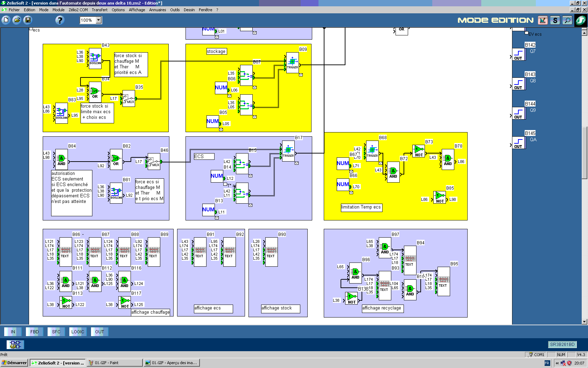Viewport: 588px width, 368px height.
Task: Select the NOT block B73
Action: point(419,151)
